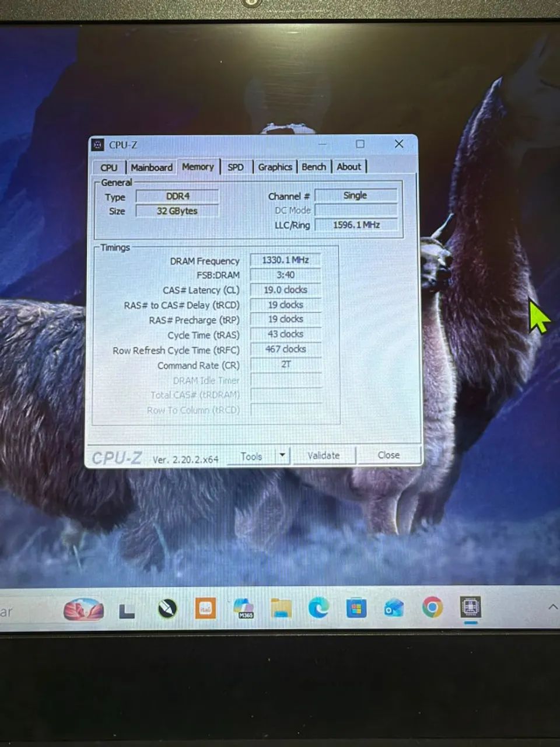Show hidden system tray icons chevron
Screen dimensions: 560x747
pyautogui.click(x=552, y=607)
